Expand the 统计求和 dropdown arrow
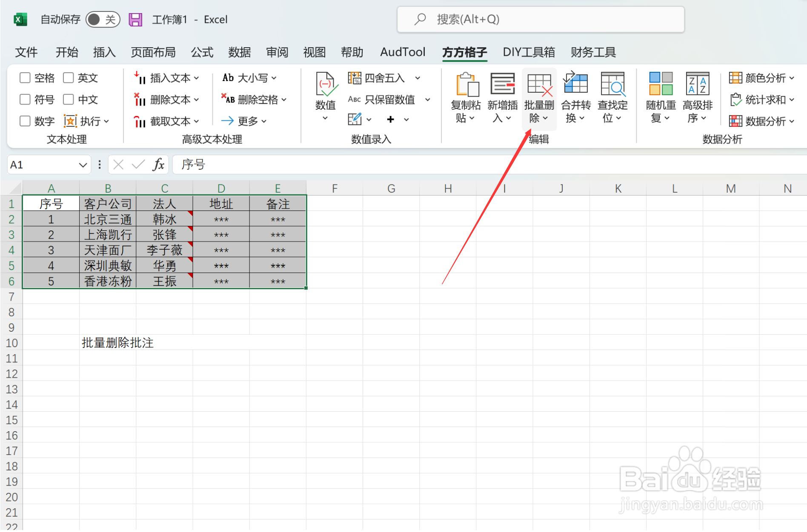Screen dimensions: 807x532 tap(792, 100)
